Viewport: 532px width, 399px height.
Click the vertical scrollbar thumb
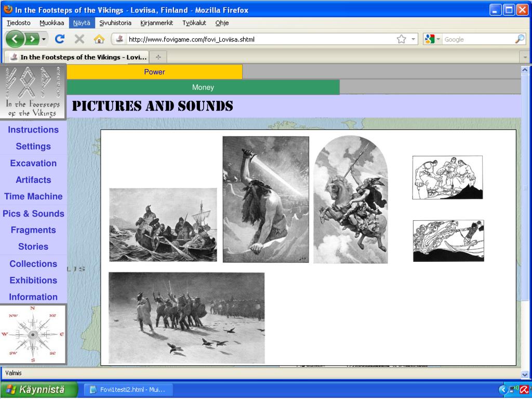pos(525,187)
